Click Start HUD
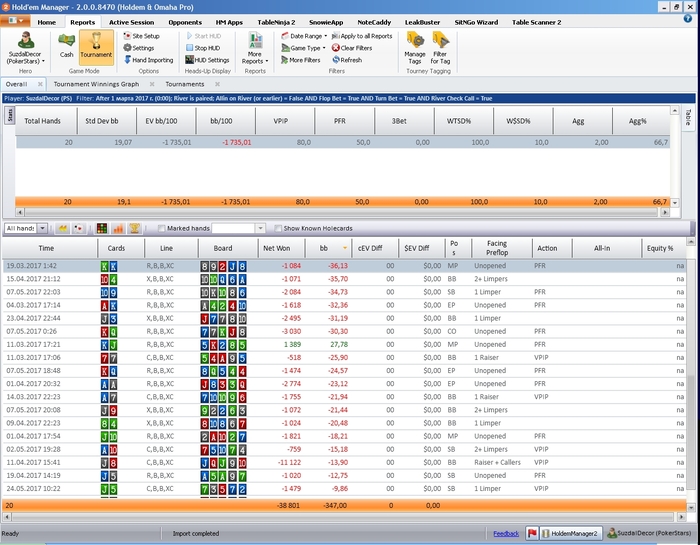700x545 pixels. [203, 36]
